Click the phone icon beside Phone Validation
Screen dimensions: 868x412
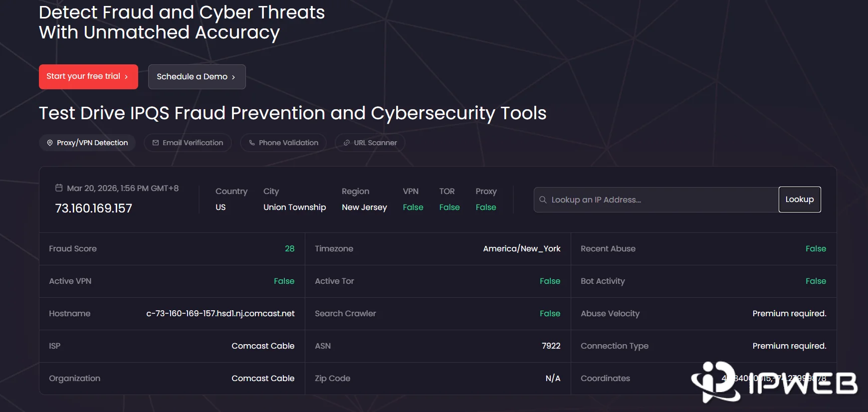(252, 143)
